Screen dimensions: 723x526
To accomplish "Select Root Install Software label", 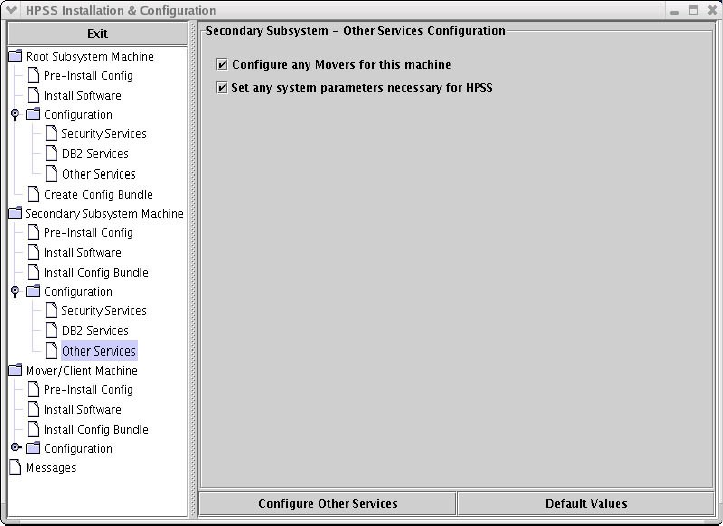I will coord(83,95).
